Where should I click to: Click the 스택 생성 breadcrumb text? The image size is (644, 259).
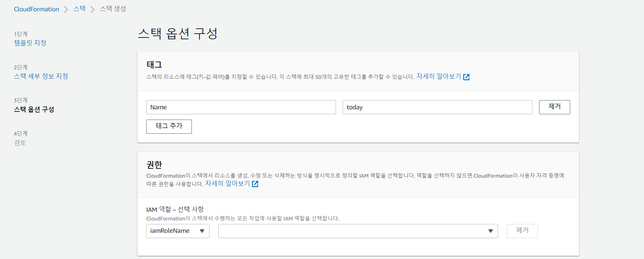click(x=113, y=9)
